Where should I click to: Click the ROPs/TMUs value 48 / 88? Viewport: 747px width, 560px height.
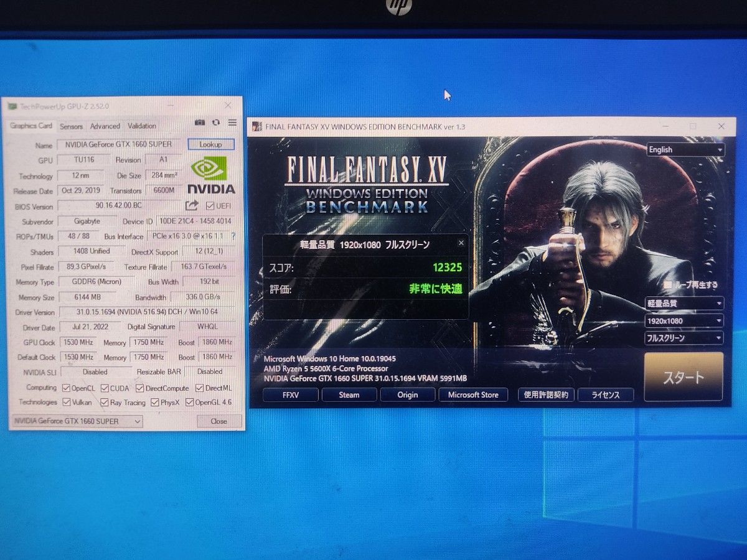(x=78, y=236)
